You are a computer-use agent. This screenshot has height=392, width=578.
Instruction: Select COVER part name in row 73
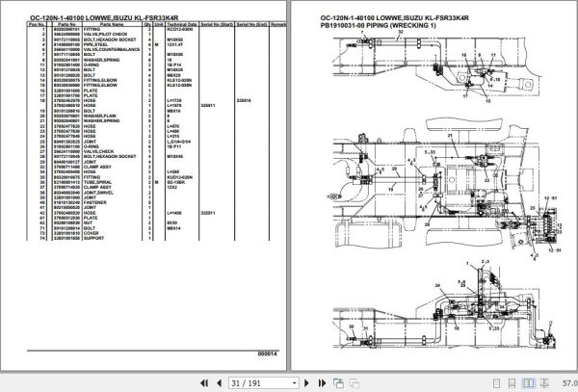pyautogui.click(x=91, y=233)
